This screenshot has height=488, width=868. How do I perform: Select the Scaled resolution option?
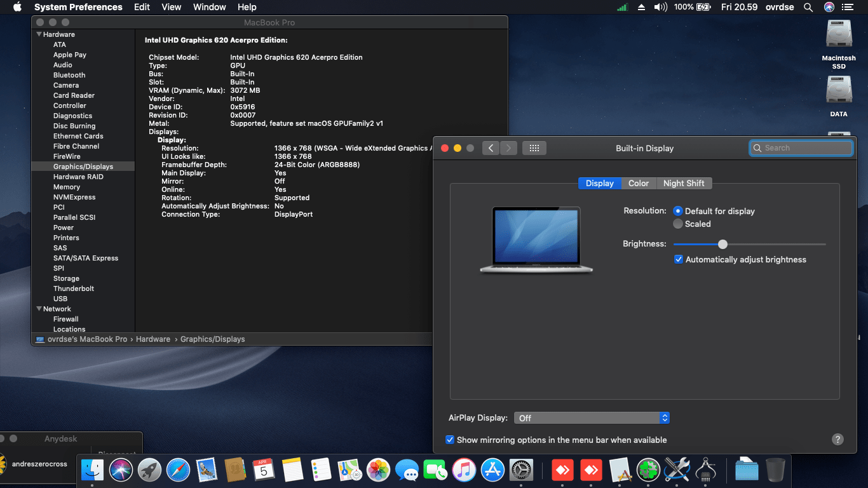point(679,224)
